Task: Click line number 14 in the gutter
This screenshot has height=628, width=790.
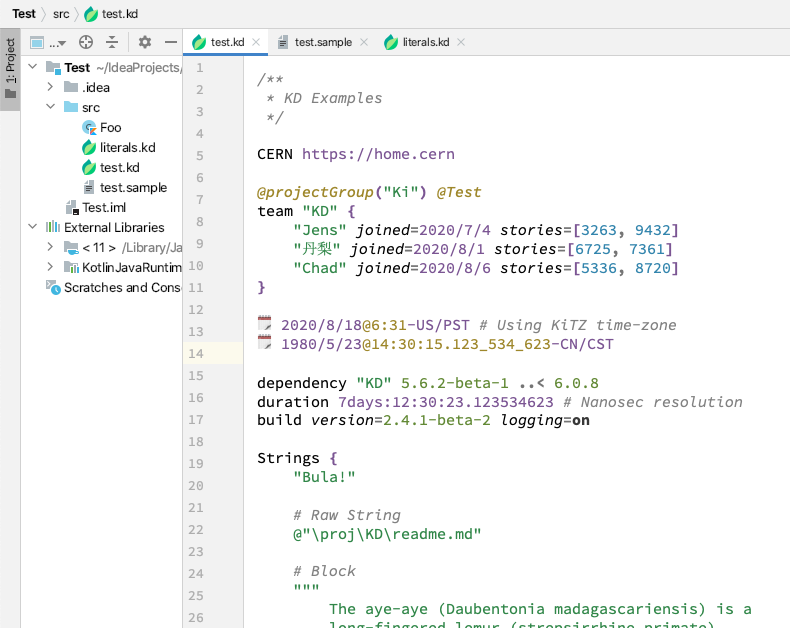Action: coord(196,353)
